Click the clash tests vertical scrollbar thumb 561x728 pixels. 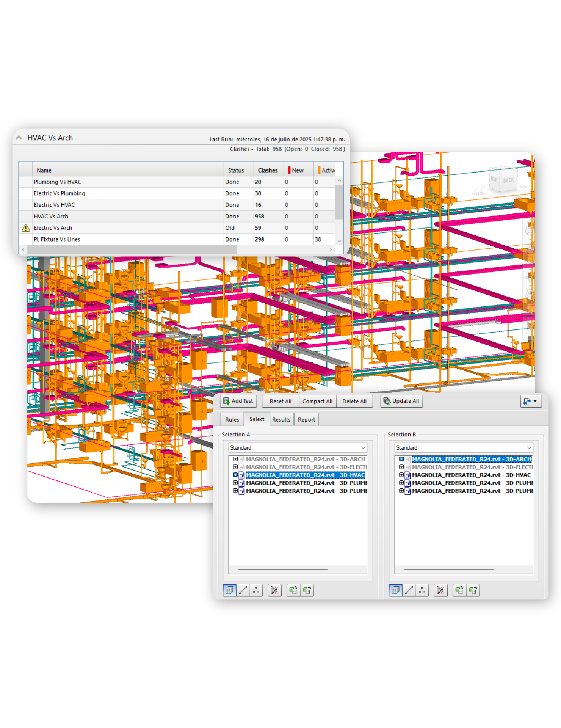pyautogui.click(x=339, y=202)
